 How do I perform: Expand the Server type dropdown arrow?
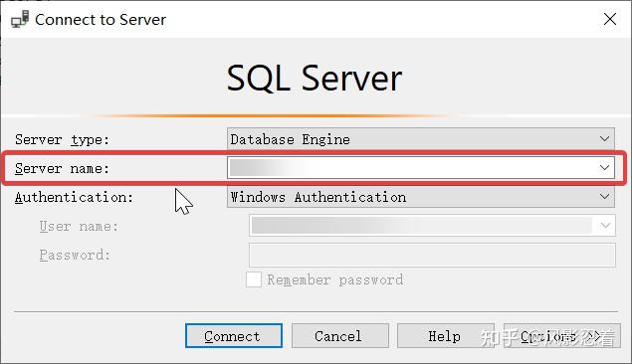pyautogui.click(x=604, y=139)
